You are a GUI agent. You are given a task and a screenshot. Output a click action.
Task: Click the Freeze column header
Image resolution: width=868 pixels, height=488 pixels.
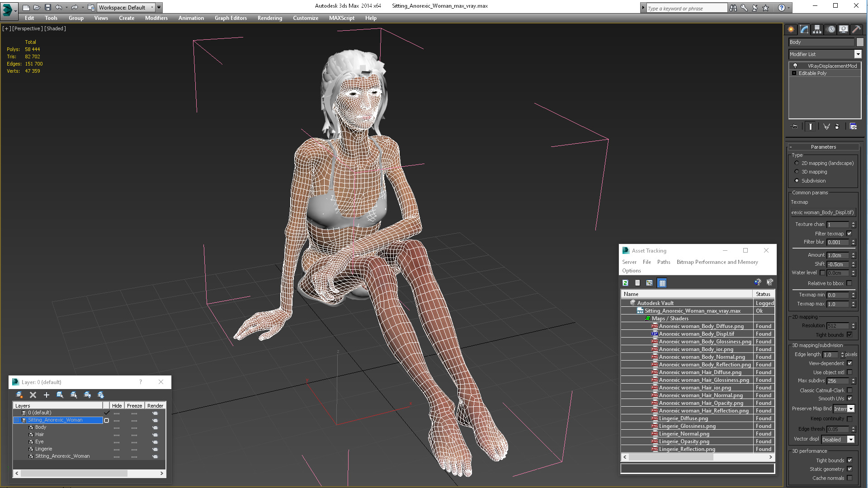point(134,406)
